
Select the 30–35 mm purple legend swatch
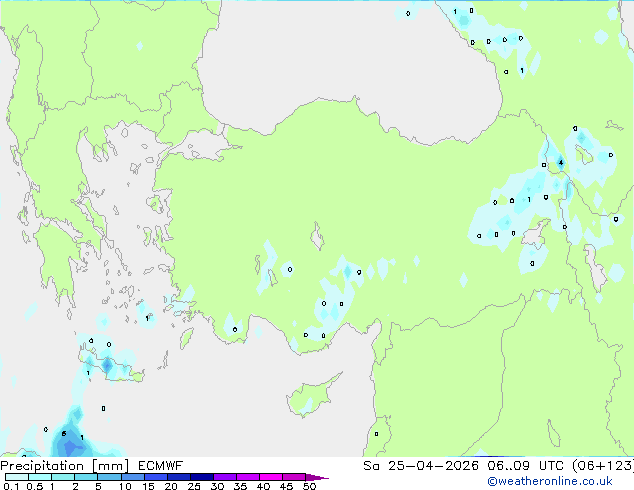pyautogui.click(x=224, y=477)
